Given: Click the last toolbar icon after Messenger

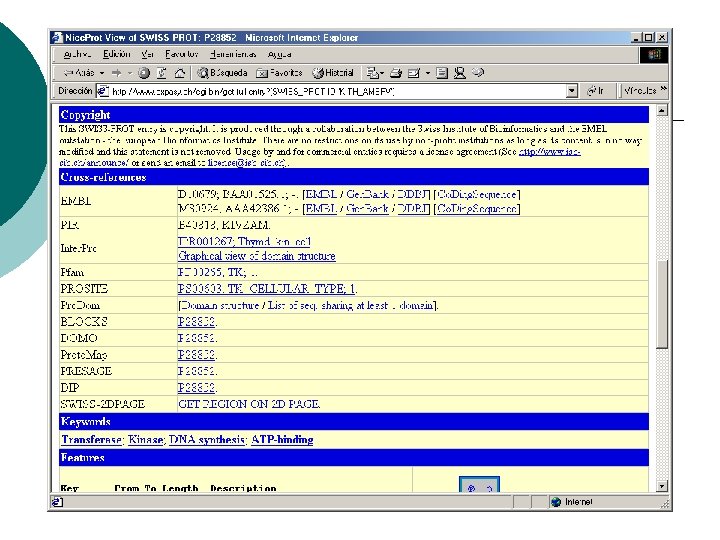Looking at the screenshot, I should (478, 73).
